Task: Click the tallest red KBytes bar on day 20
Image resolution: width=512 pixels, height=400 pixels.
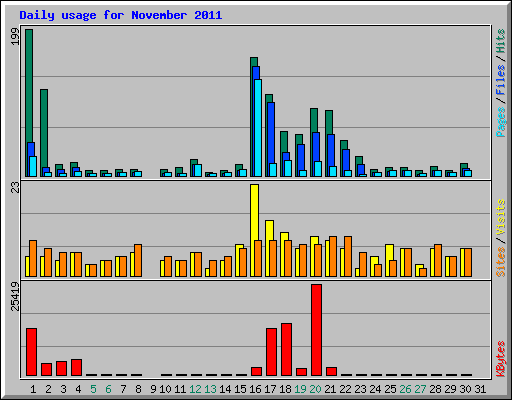Action: click(316, 330)
